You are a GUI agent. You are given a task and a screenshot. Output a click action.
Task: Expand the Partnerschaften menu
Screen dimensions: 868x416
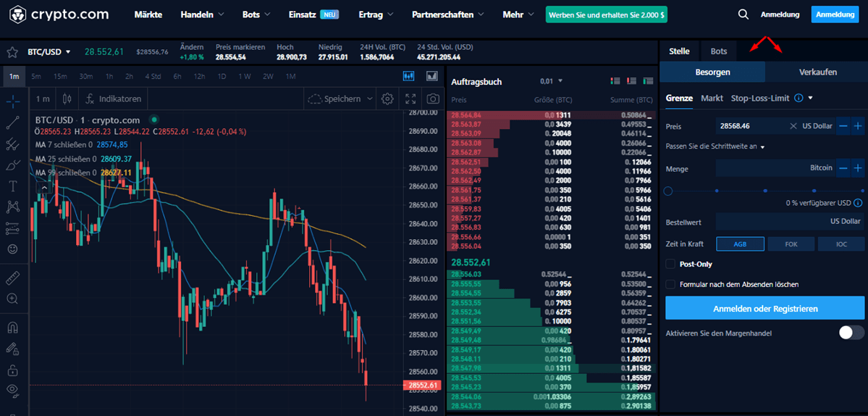pyautogui.click(x=448, y=14)
